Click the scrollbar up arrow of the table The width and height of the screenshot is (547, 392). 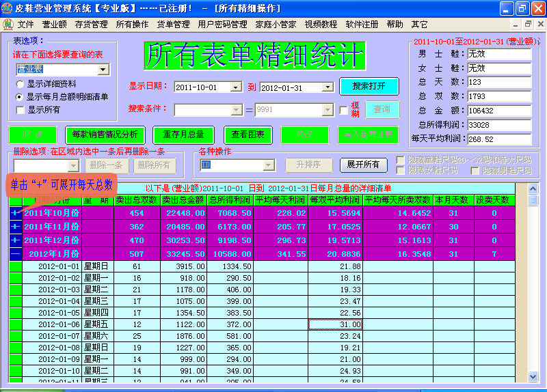(533, 189)
